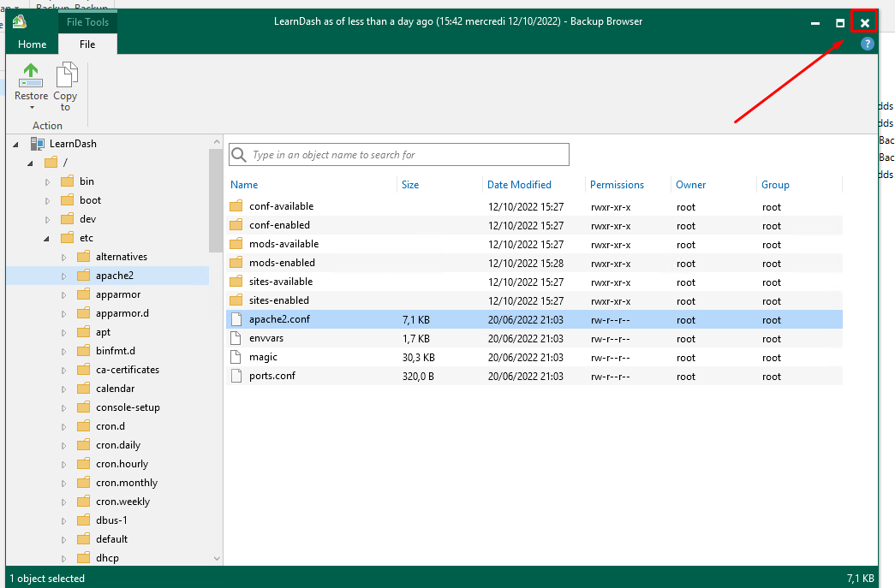Click the Veeam application icon in title bar
This screenshot has width=895, height=588.
click(x=20, y=21)
